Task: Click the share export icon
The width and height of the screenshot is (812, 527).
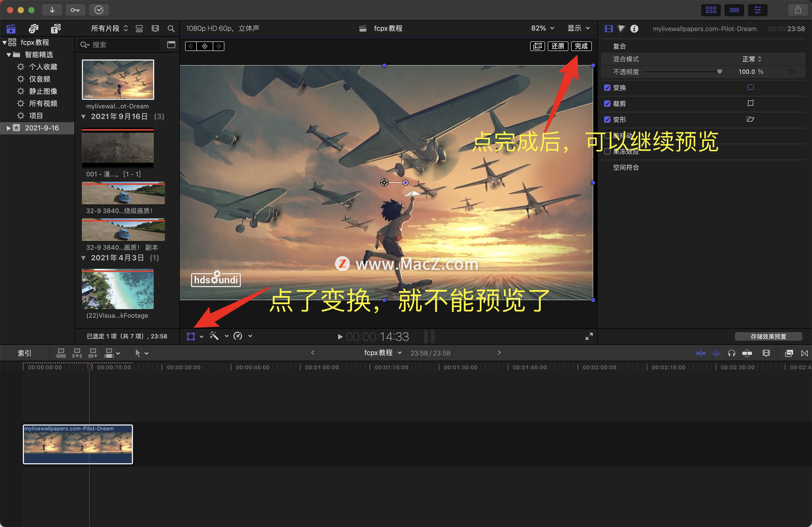Action: click(798, 10)
